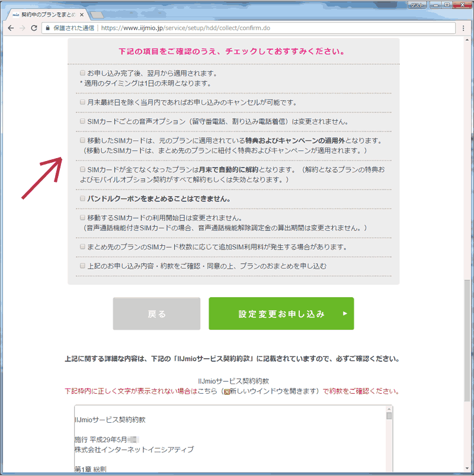Open Chrome's three-dot menu
The height and width of the screenshot is (476, 474).
coord(464,27)
